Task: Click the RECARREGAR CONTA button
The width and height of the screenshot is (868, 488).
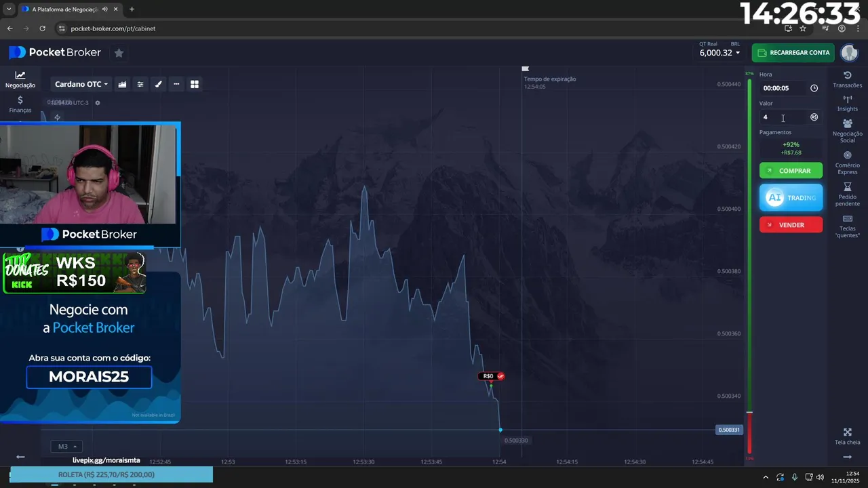Action: [x=793, y=52]
